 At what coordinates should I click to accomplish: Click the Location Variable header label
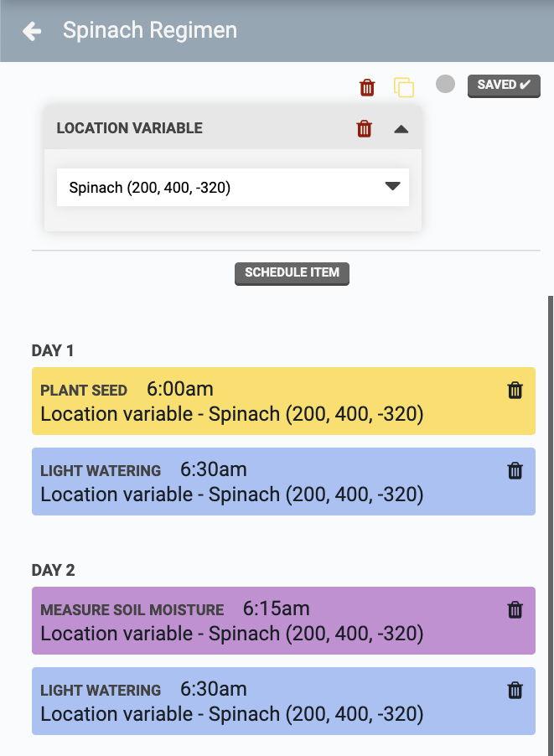tap(130, 129)
